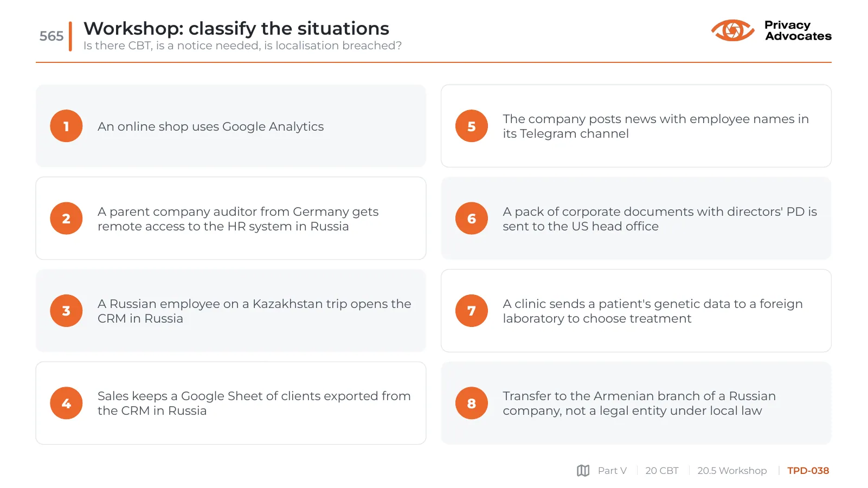
Task: Click the orange number 1 circle
Action: [66, 126]
